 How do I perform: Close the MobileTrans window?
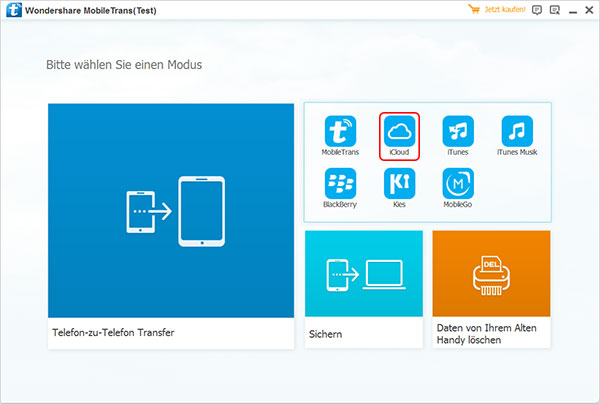[589, 10]
